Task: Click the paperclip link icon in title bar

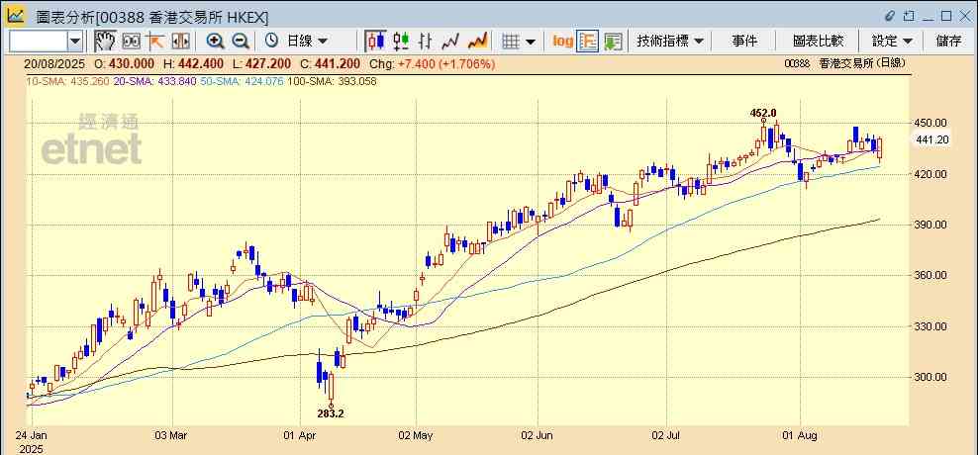Action: tap(890, 15)
